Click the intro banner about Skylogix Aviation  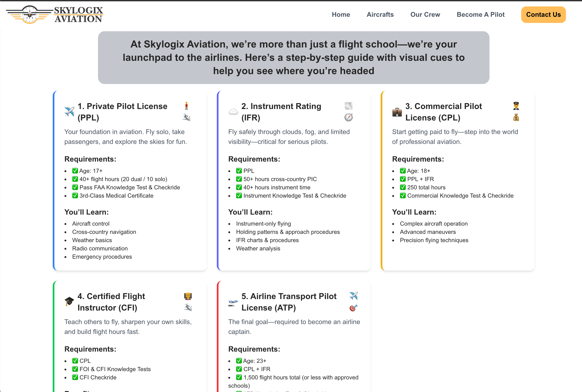point(294,58)
